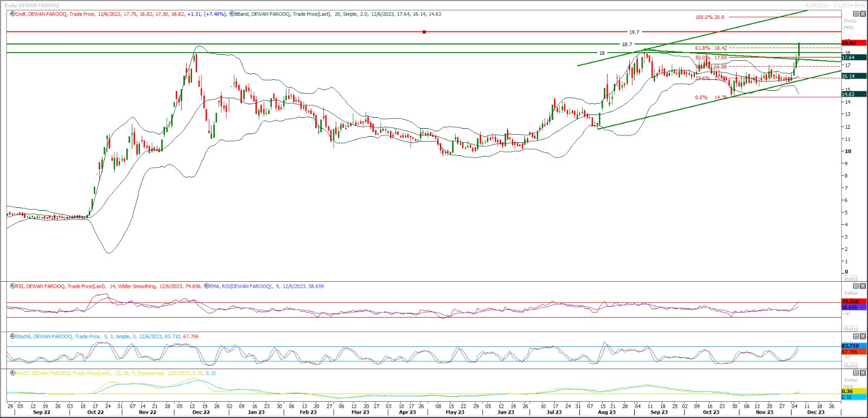Close the MACD indicator pane

(863, 373)
